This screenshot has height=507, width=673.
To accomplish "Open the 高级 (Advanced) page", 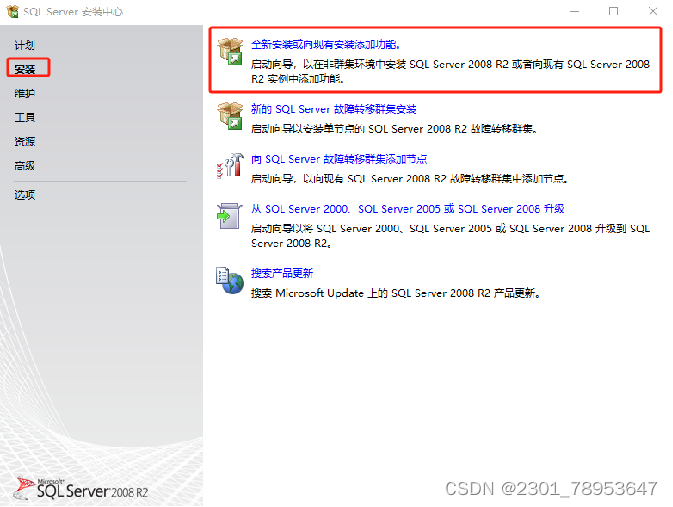I will click(24, 165).
